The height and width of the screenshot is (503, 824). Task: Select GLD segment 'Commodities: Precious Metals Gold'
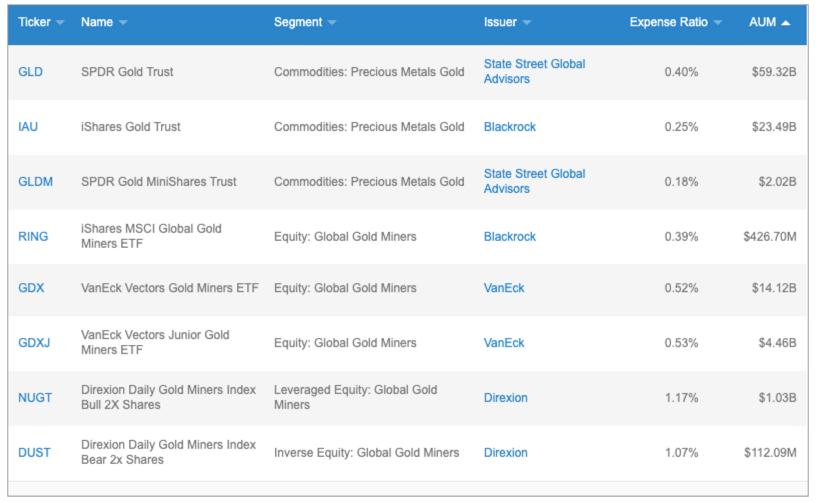369,72
